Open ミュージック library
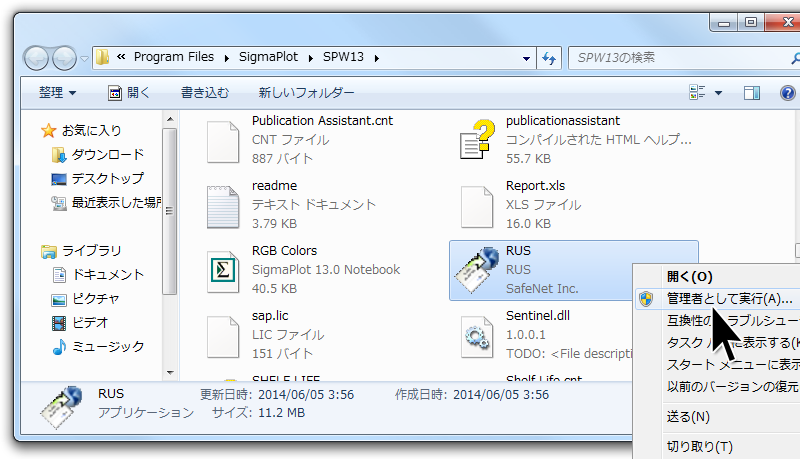This screenshot has height=459, width=800. tap(108, 347)
